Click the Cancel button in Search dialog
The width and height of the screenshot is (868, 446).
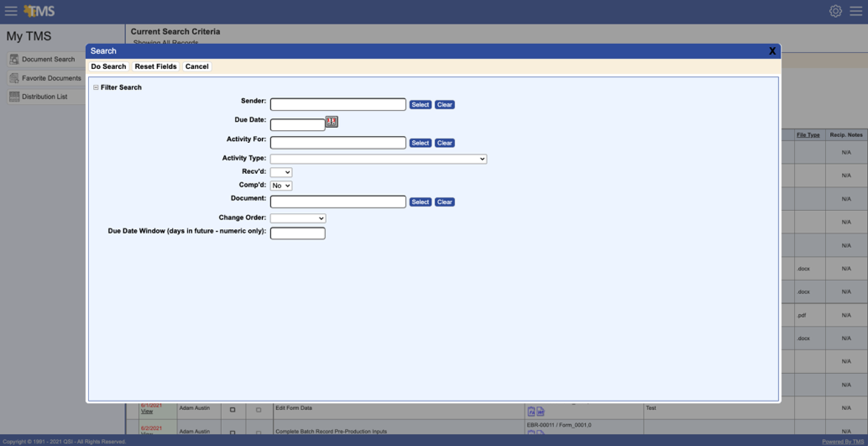pyautogui.click(x=197, y=67)
